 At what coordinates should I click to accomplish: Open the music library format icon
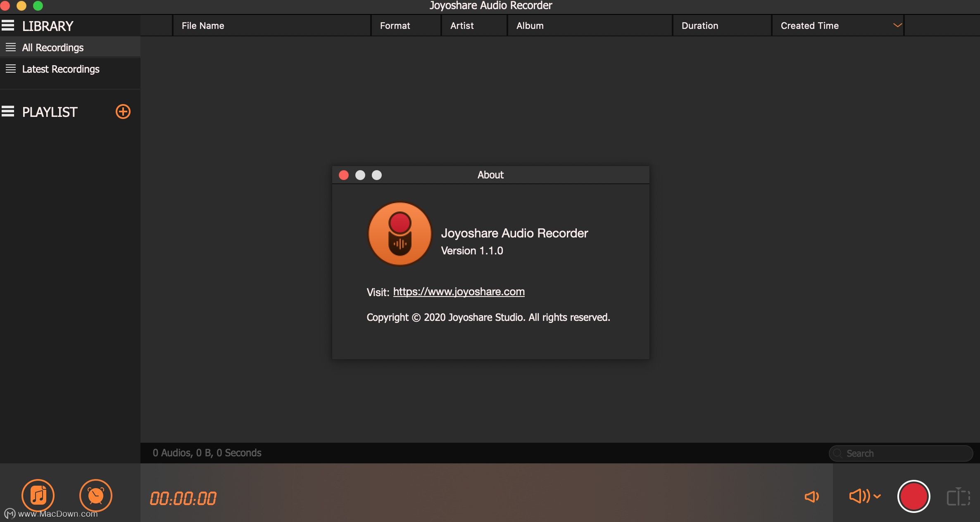[x=38, y=495]
